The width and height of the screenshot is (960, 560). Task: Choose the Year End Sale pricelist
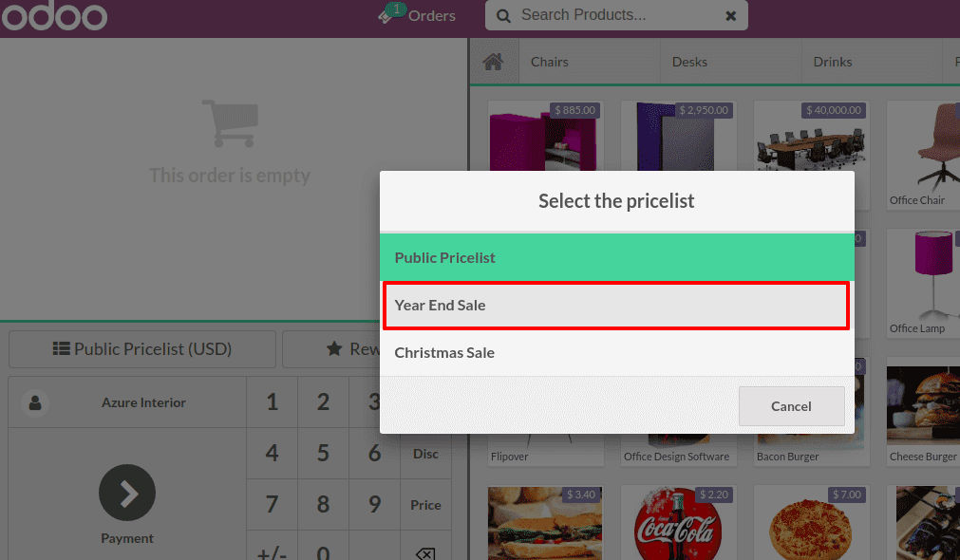pyautogui.click(x=616, y=306)
